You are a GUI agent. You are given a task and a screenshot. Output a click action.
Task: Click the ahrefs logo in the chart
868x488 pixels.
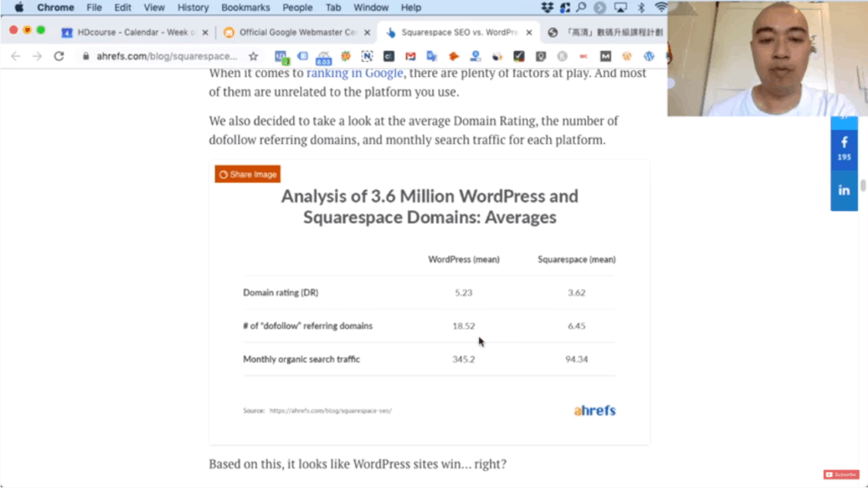pyautogui.click(x=594, y=411)
